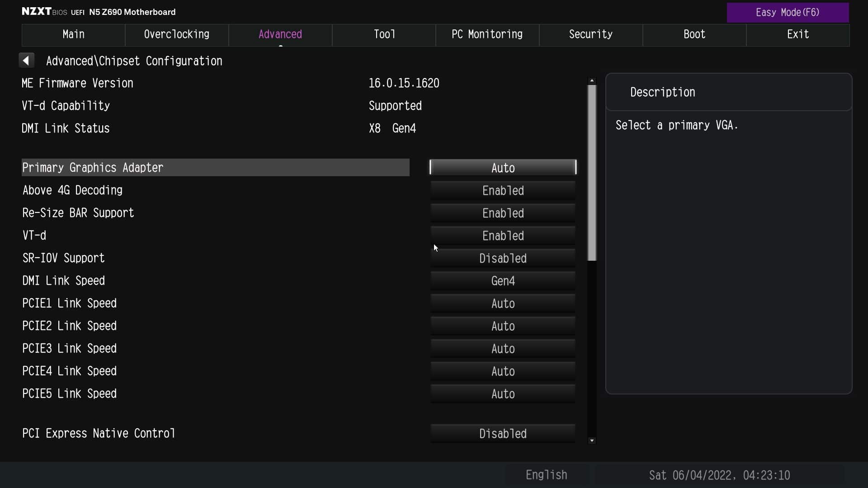
Task: Click the Description panel header
Action: [729, 92]
